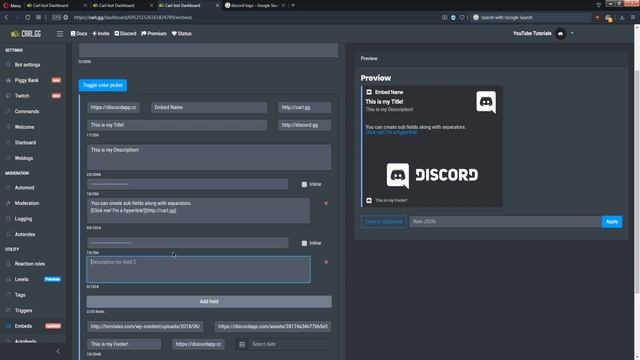This screenshot has height=360, width=640.
Task: Click Toggle color picker button
Action: click(x=102, y=85)
